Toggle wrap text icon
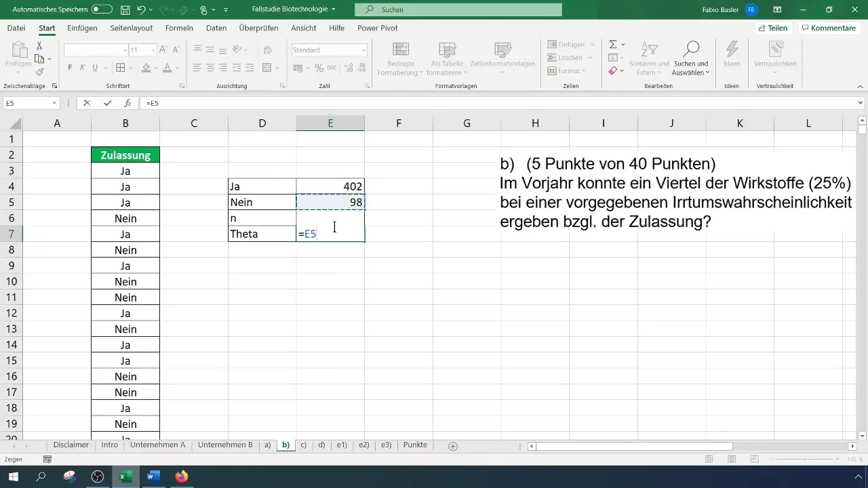 coord(267,49)
